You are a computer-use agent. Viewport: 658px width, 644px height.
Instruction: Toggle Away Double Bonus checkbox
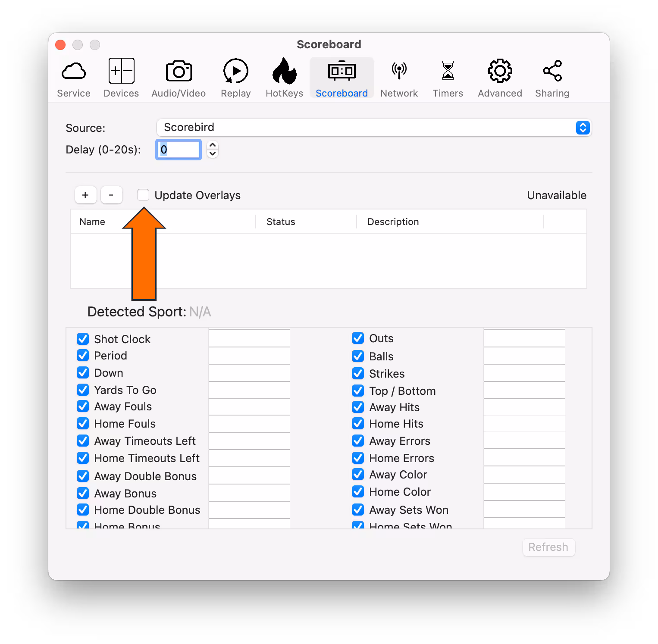pos(83,476)
